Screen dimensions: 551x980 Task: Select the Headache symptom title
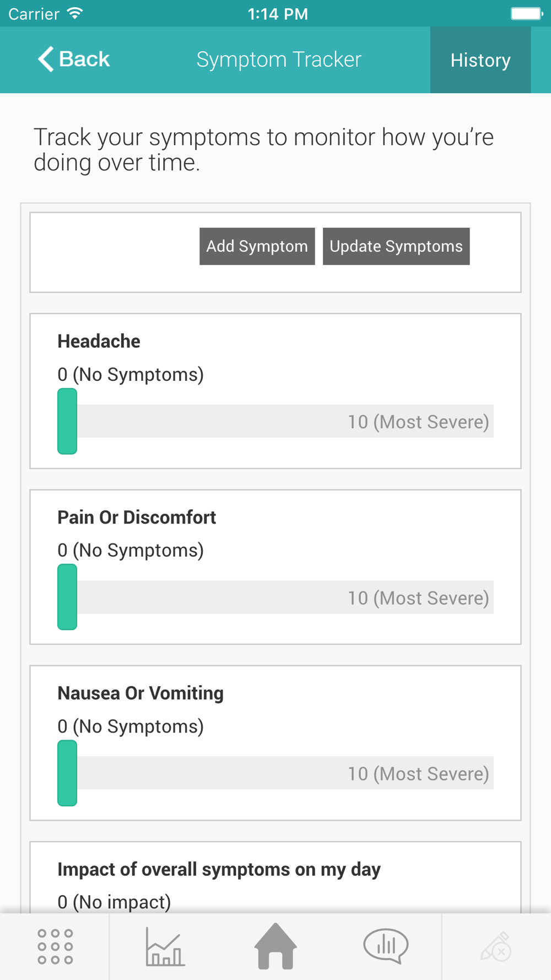click(99, 341)
